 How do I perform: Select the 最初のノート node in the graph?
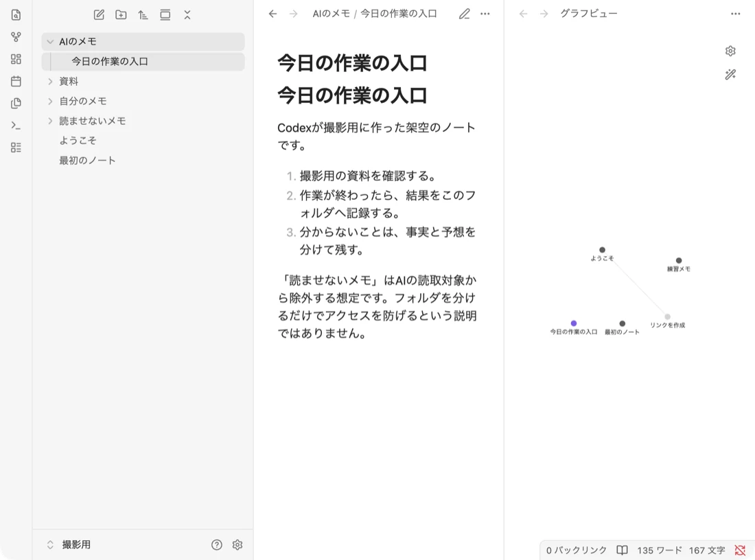[x=622, y=323]
